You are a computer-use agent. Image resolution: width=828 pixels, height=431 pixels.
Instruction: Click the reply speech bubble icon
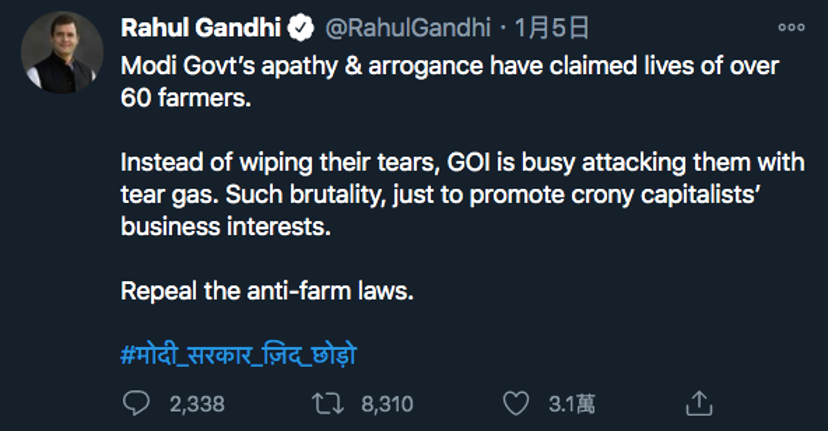pos(136,403)
